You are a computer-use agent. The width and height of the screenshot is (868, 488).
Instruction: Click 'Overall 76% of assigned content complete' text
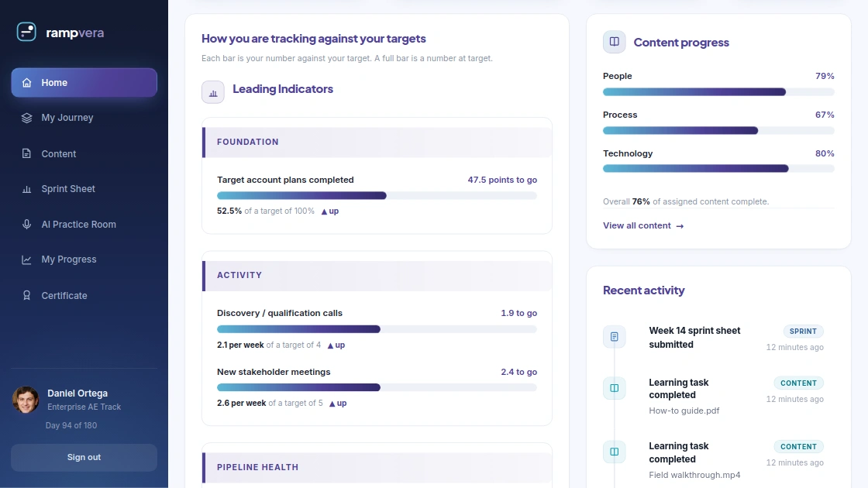(x=686, y=201)
